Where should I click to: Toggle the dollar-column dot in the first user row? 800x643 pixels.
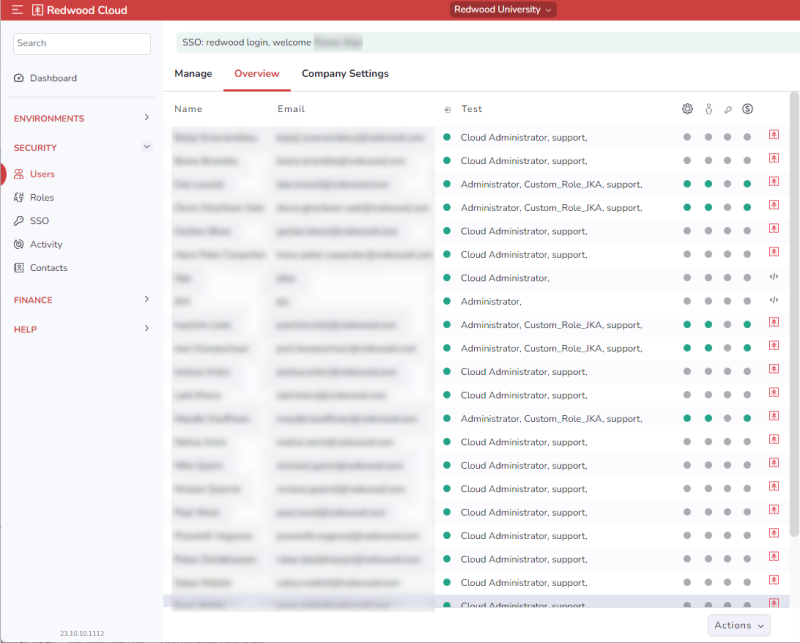click(747, 137)
